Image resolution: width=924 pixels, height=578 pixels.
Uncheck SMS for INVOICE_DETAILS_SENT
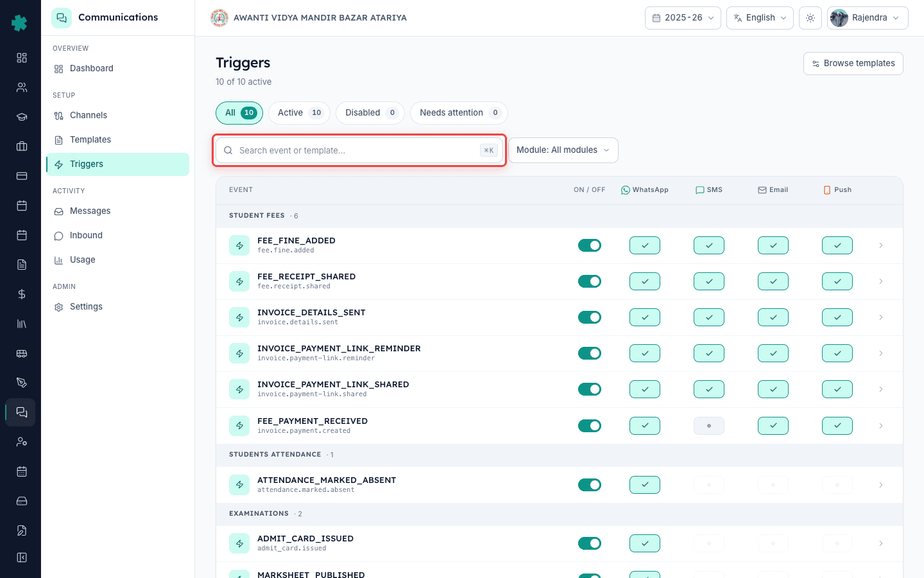click(x=709, y=317)
